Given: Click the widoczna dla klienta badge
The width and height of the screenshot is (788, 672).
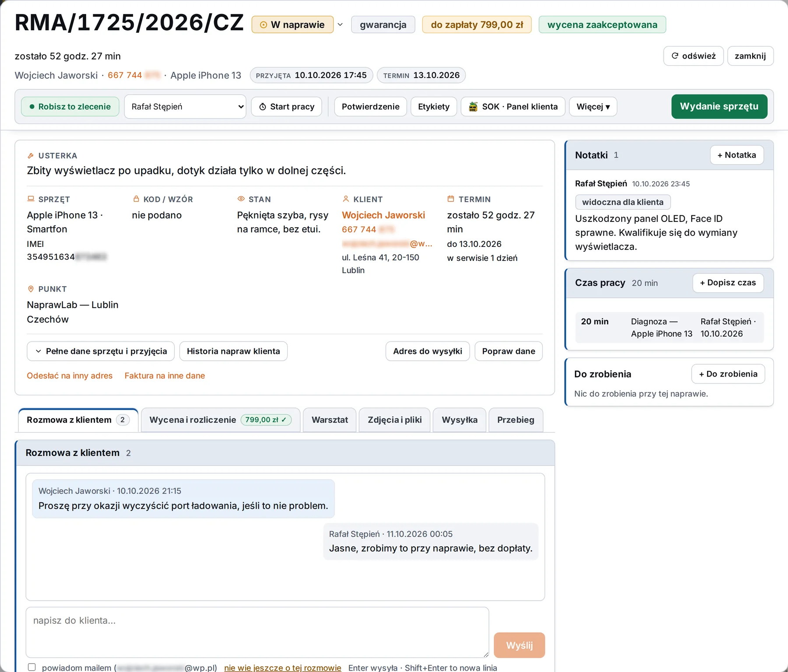Looking at the screenshot, I should click(x=623, y=202).
